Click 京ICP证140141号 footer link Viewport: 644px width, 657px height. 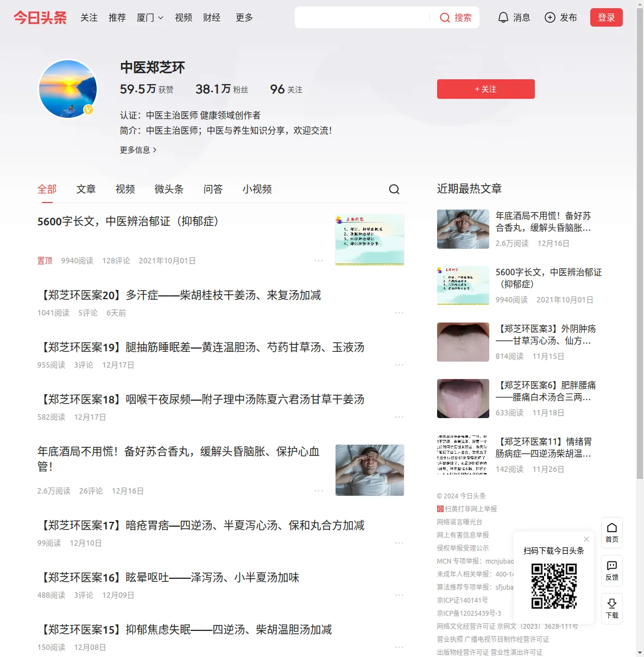pyautogui.click(x=462, y=600)
